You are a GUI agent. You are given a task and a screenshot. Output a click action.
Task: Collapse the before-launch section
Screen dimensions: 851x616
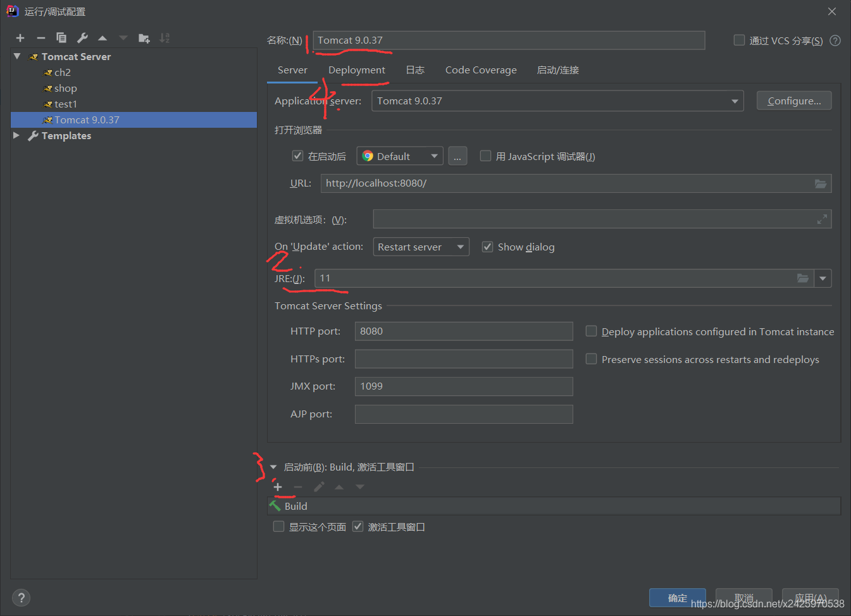pyautogui.click(x=273, y=467)
